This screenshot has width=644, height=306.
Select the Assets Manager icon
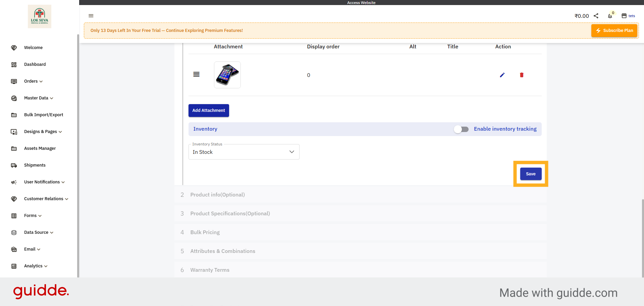click(x=14, y=148)
